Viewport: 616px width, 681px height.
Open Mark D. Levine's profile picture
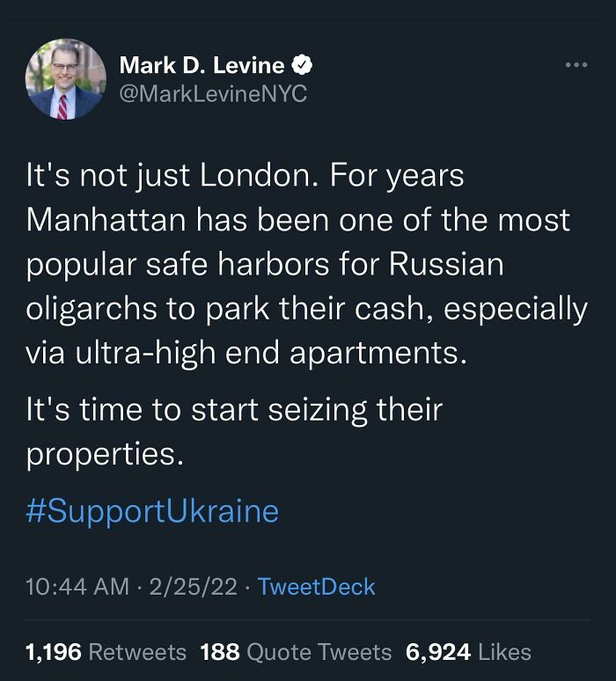66,79
